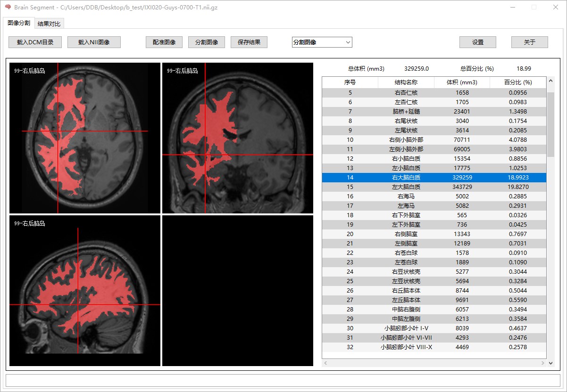The image size is (567, 392).
Task: Click the 保存结果 button
Action: click(249, 42)
